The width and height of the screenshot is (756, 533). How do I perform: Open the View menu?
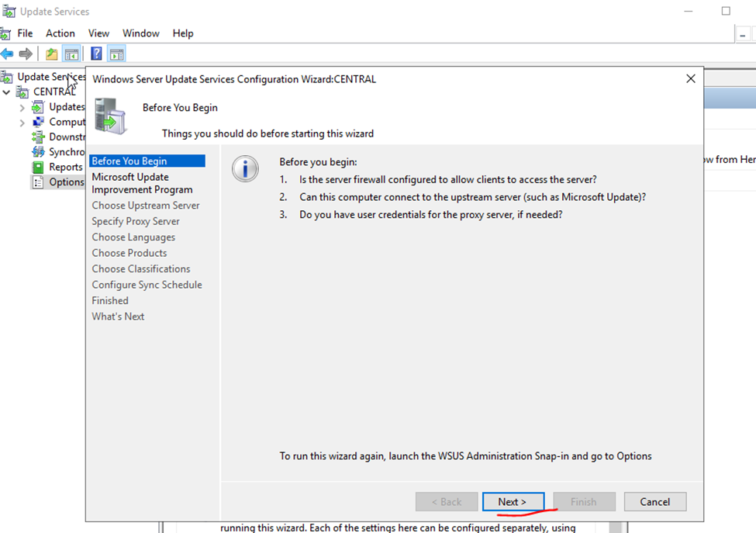tap(98, 33)
